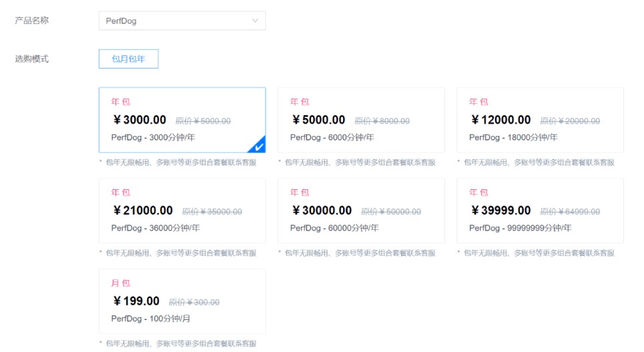Screen dimensions: 644x352
Task: Click the 原价¥8000.00 original price text
Action: pos(382,121)
